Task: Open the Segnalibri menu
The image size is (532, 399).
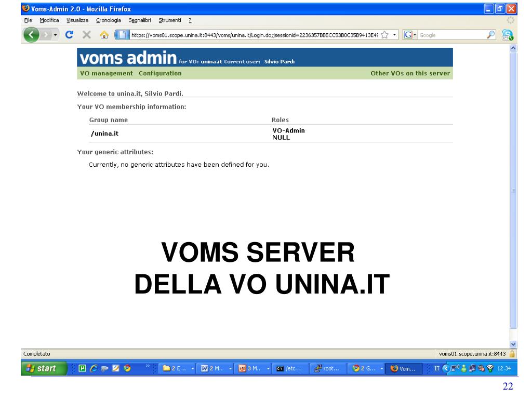Action: 139,20
